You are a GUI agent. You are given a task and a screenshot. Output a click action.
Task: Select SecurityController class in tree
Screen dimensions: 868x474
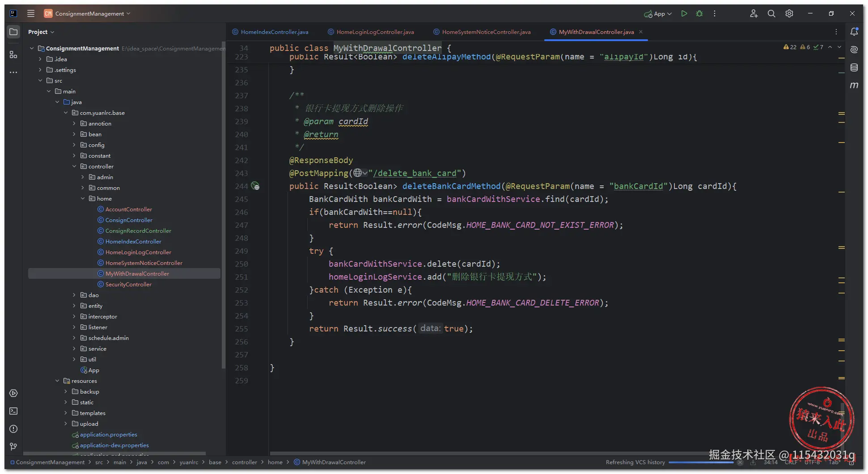(x=125, y=284)
